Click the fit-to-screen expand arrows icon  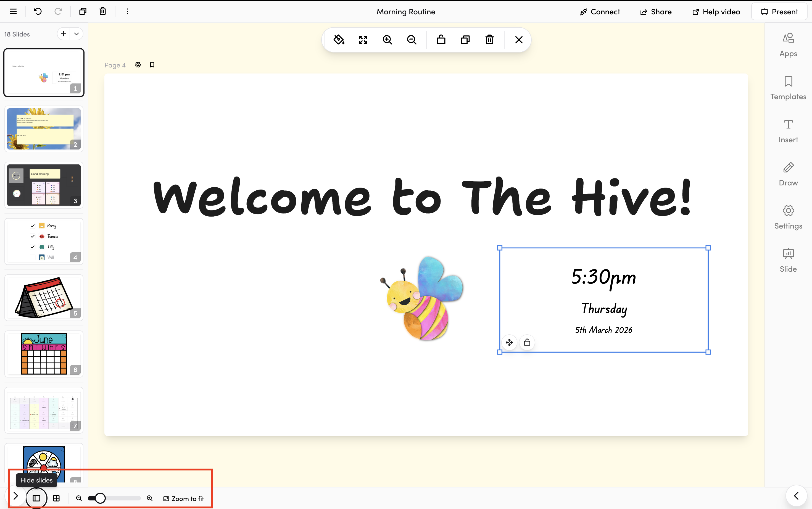click(363, 40)
